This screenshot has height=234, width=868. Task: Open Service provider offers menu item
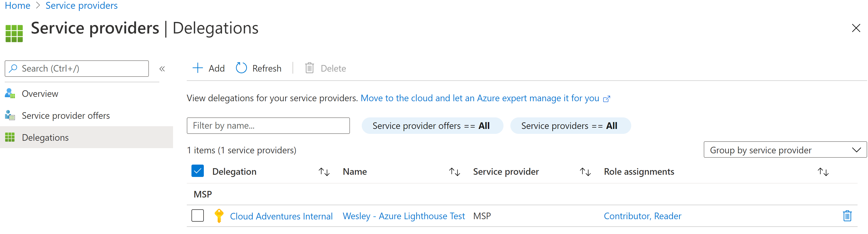coord(87,115)
